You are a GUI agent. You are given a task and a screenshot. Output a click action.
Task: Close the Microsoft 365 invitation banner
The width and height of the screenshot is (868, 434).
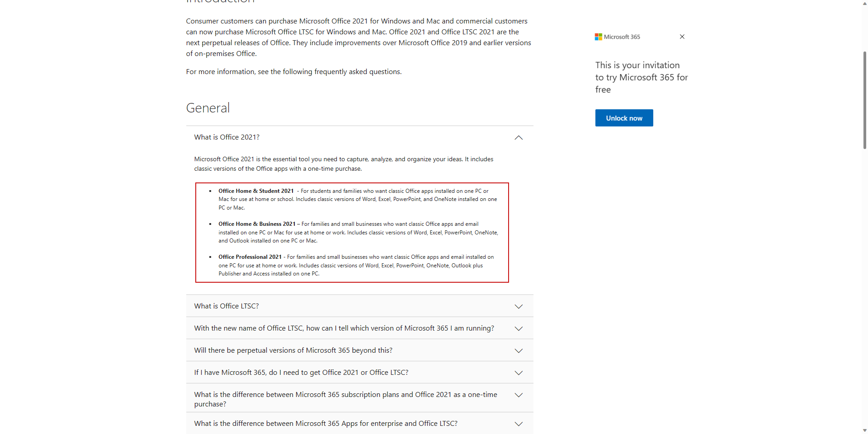pos(682,37)
